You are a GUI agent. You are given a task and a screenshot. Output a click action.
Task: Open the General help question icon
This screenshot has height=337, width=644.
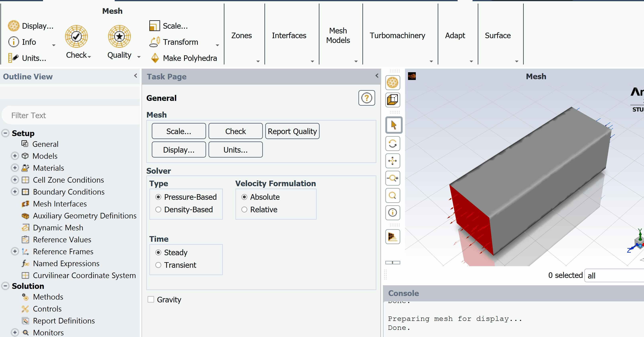pyautogui.click(x=366, y=98)
